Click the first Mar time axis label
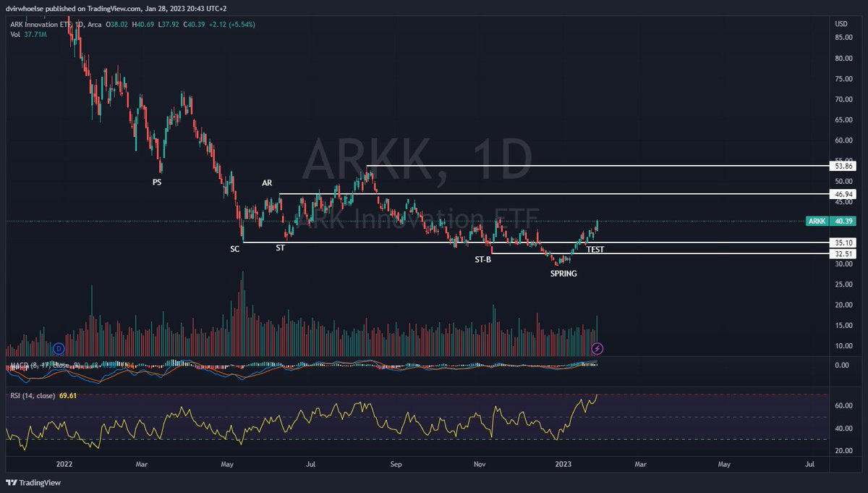 click(x=142, y=464)
